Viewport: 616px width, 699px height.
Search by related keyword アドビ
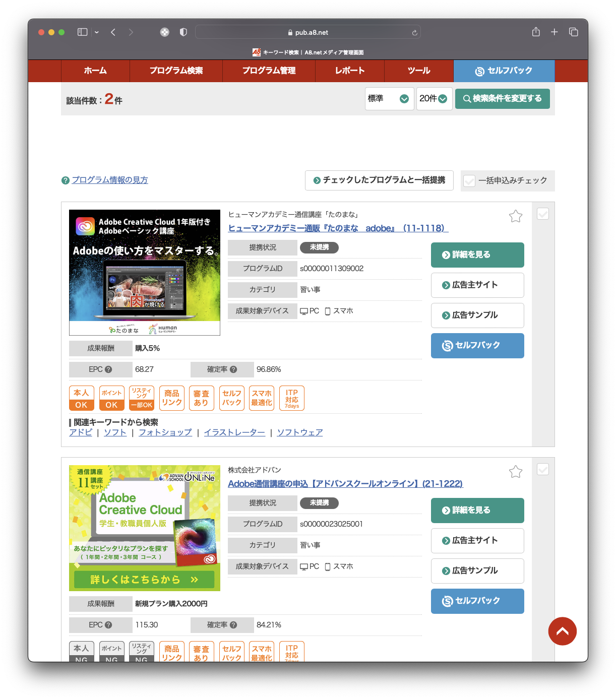coord(81,432)
